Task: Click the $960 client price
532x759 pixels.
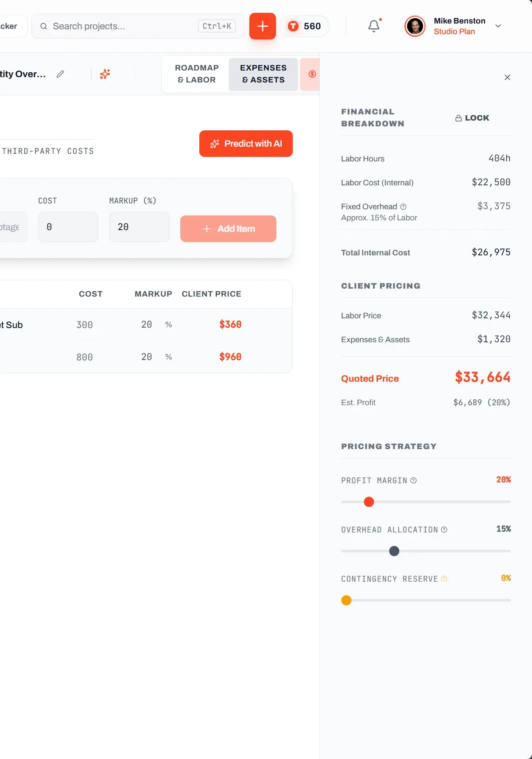Action: click(x=230, y=357)
